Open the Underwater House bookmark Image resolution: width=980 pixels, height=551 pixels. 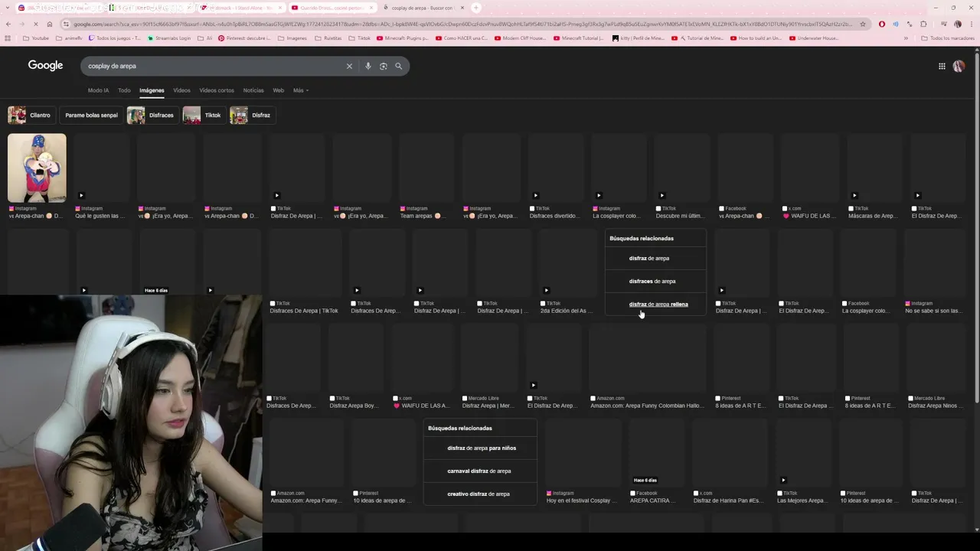coord(815,38)
